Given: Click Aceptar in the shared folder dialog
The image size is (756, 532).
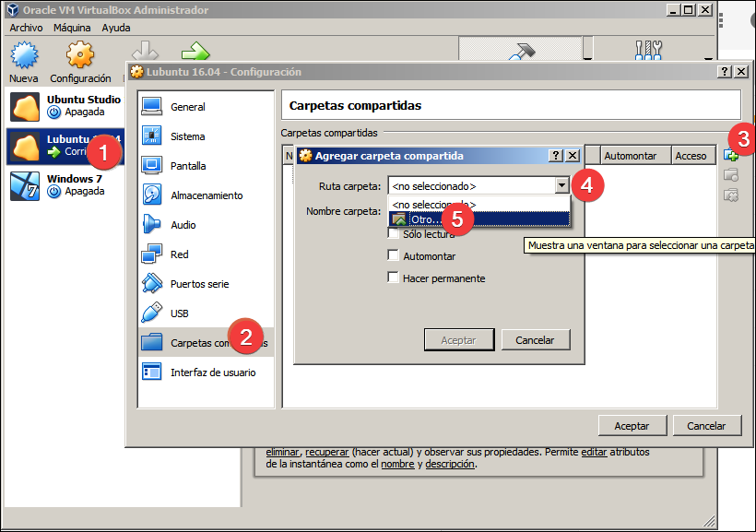Looking at the screenshot, I should [x=458, y=338].
